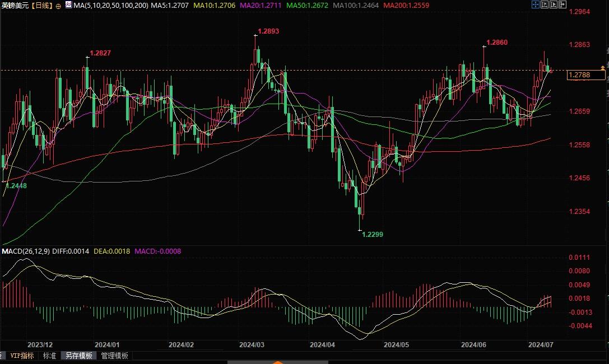Click the 1.2456 price axis label

(x=579, y=178)
